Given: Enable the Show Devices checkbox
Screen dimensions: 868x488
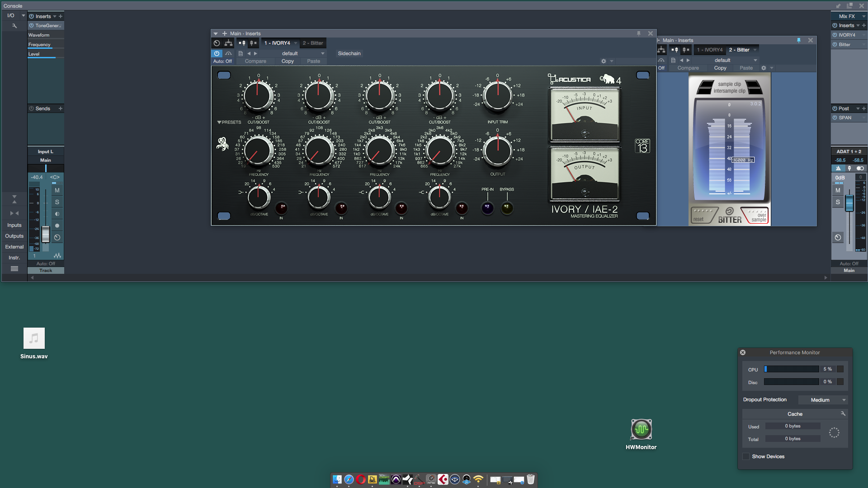Looking at the screenshot, I should pyautogui.click(x=746, y=456).
